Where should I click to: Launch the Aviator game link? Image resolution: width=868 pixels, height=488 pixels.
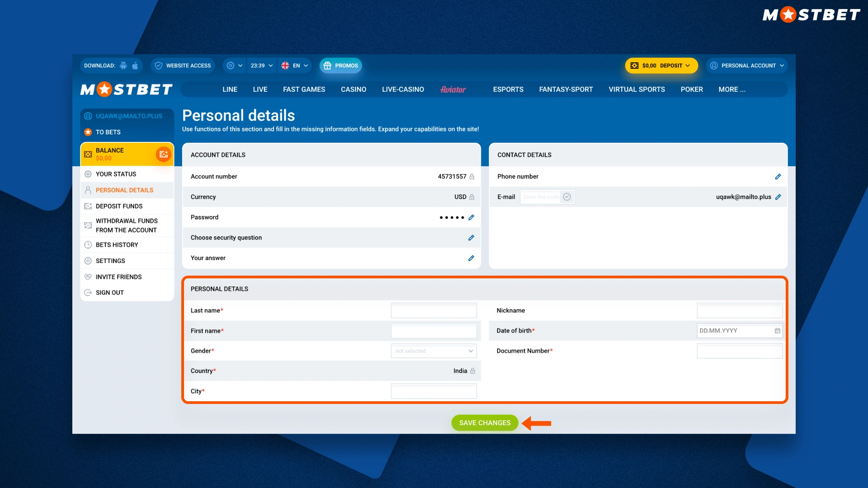pos(453,89)
